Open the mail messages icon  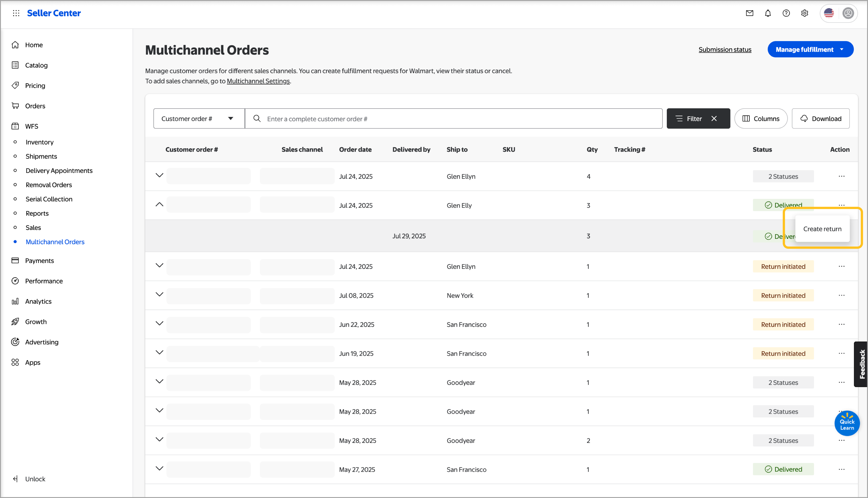coord(749,13)
